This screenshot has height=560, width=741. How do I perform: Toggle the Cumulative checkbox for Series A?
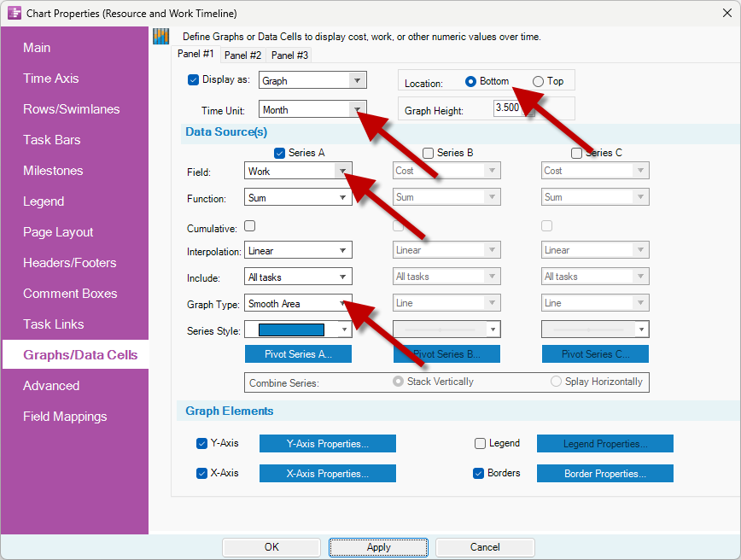pos(249,226)
